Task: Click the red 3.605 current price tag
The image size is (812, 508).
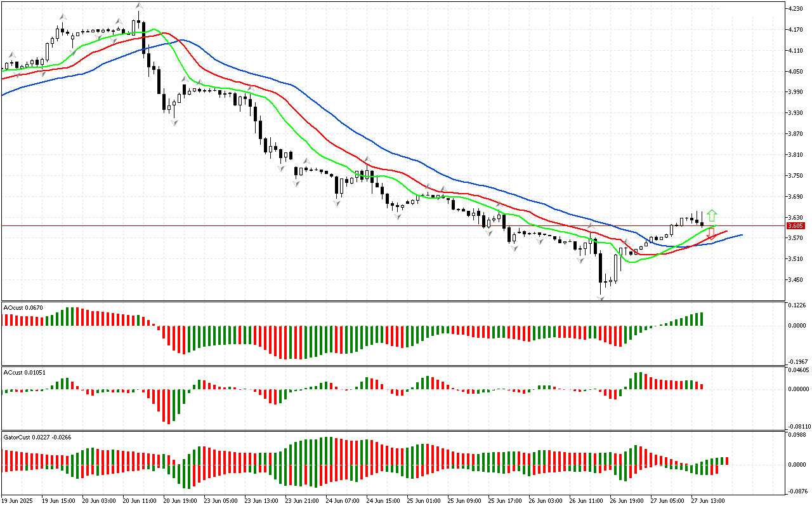Action: tap(796, 225)
